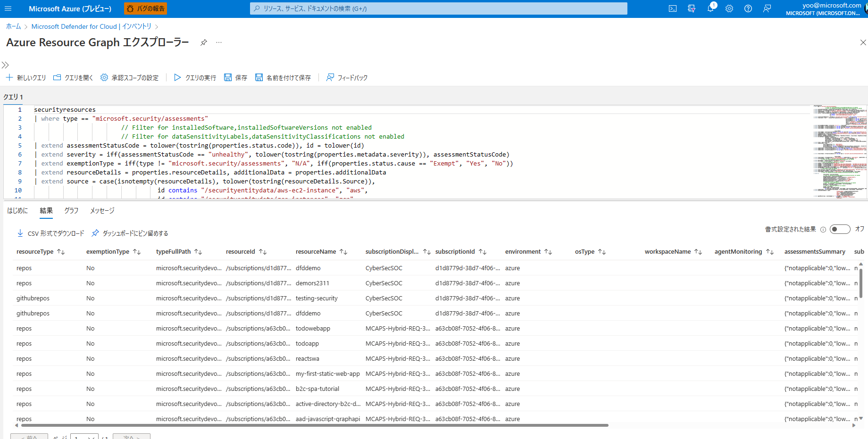This screenshot has height=439, width=868.
Task: Open the help question mark menu
Action: [748, 8]
